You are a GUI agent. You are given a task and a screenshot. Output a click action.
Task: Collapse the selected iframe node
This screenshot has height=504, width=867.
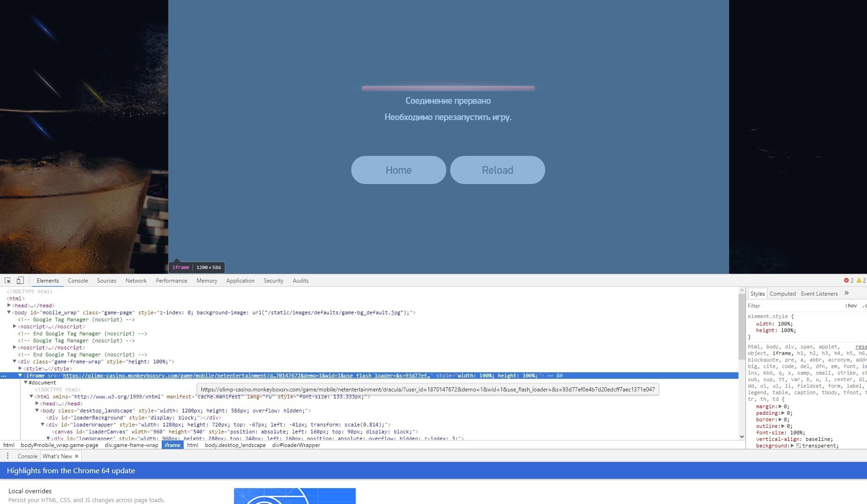[20, 376]
